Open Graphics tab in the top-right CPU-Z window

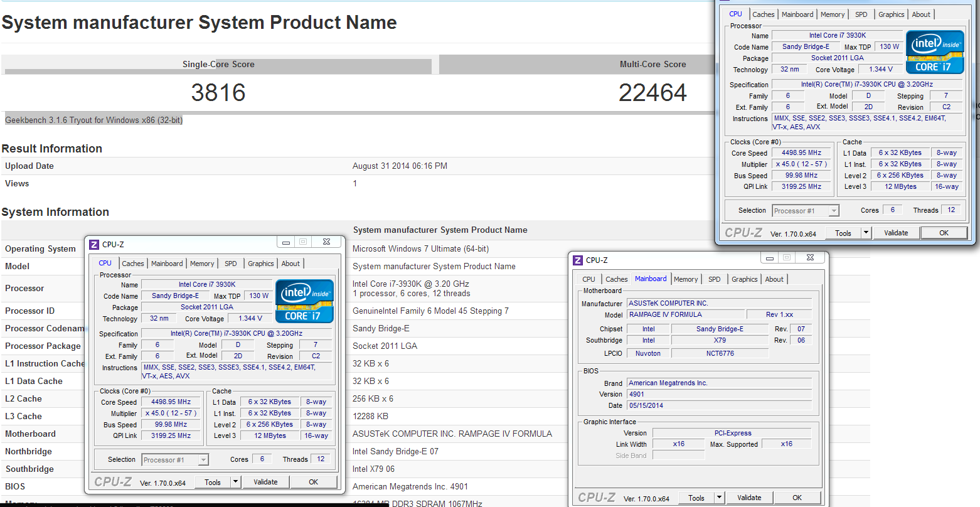click(x=892, y=14)
